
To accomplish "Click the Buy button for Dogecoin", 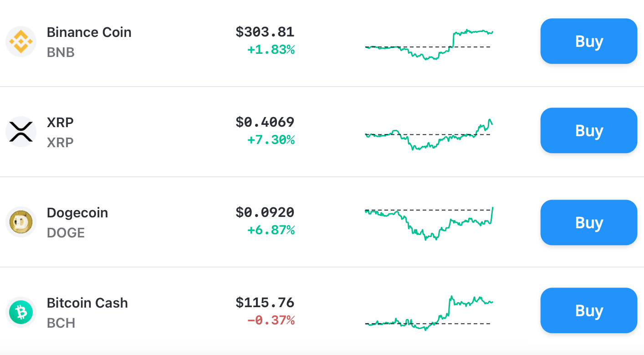I will (588, 222).
